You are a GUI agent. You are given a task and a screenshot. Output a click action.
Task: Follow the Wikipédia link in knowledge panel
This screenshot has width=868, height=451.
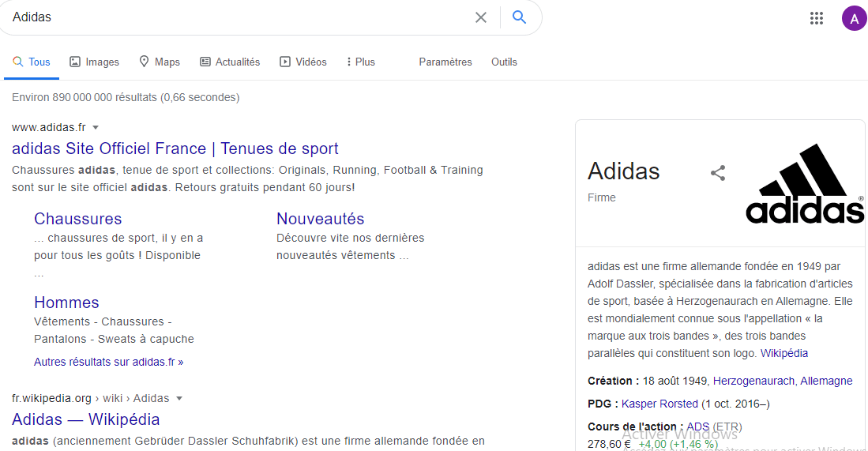[x=783, y=353]
